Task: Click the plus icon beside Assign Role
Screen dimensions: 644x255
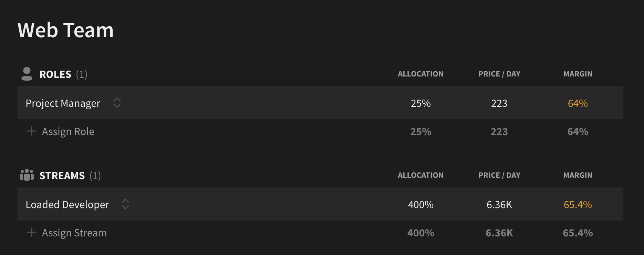Action: point(32,131)
